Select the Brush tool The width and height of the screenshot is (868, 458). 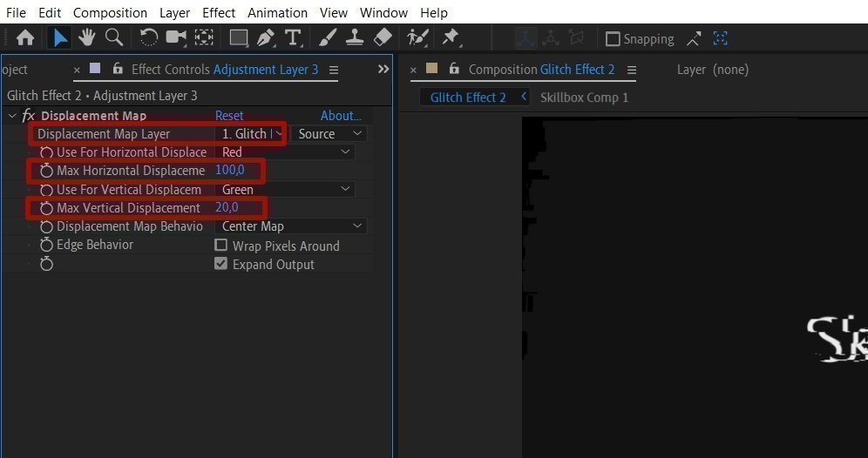[328, 37]
